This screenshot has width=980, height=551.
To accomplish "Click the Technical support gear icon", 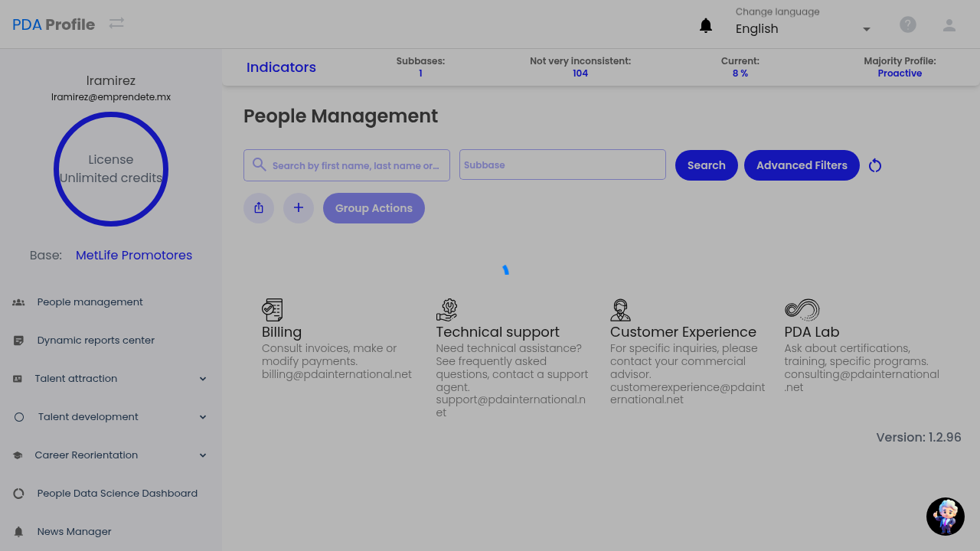I will (x=446, y=310).
